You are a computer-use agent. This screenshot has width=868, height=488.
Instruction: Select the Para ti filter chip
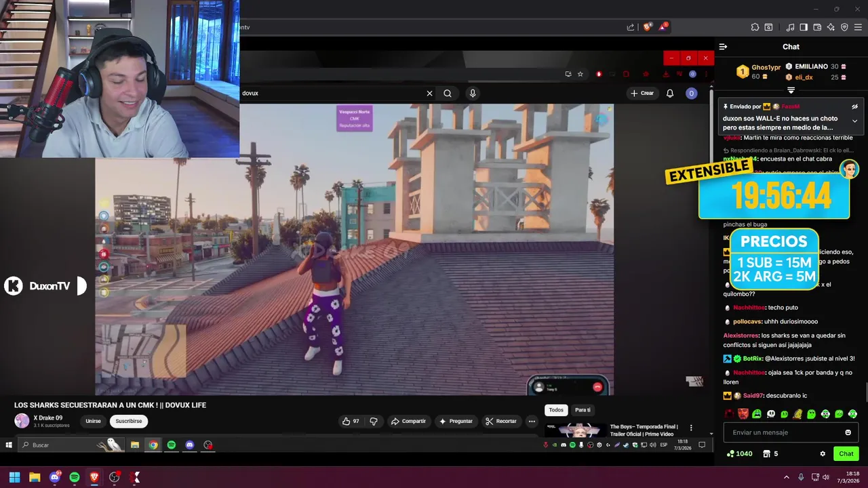click(x=583, y=410)
